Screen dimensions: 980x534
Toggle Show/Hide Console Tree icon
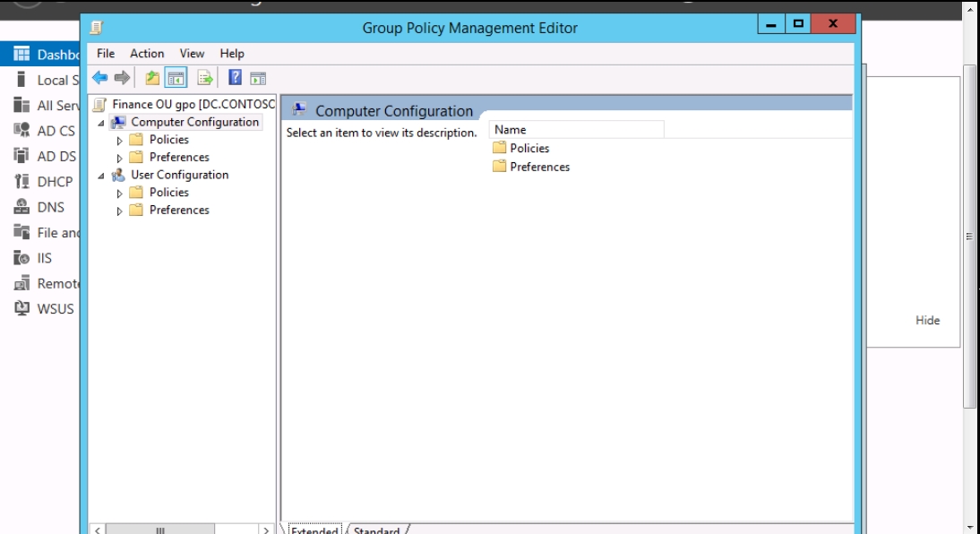(x=176, y=78)
